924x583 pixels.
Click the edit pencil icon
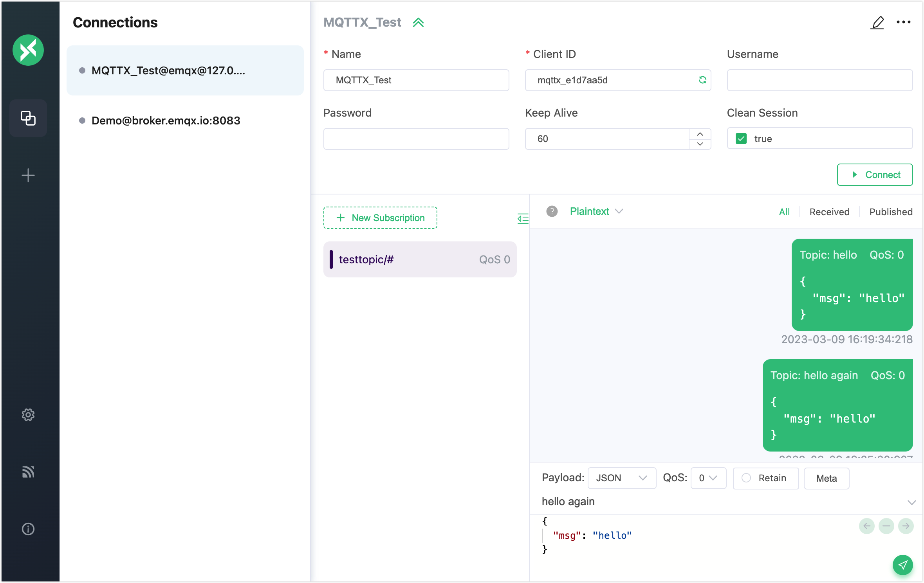[x=878, y=22]
